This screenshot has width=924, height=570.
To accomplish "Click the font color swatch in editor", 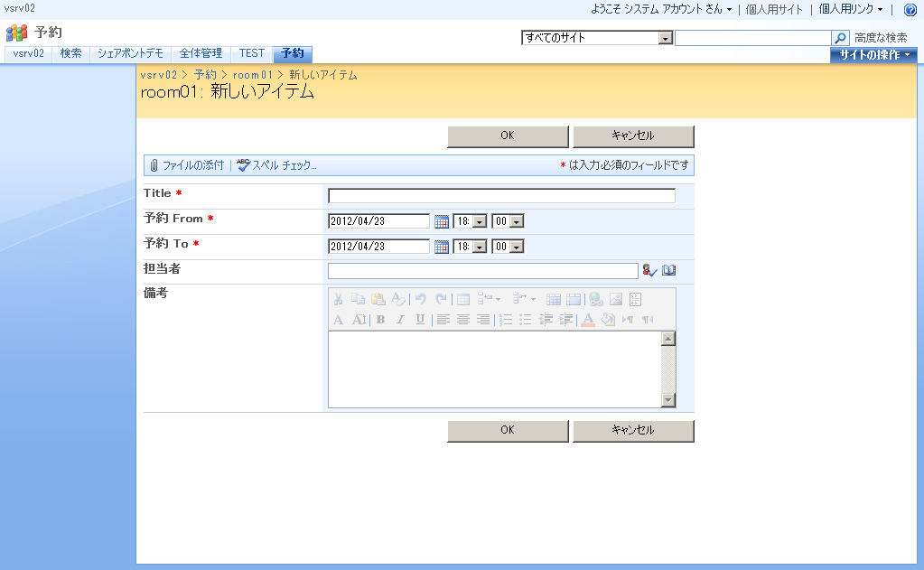I will (587, 320).
